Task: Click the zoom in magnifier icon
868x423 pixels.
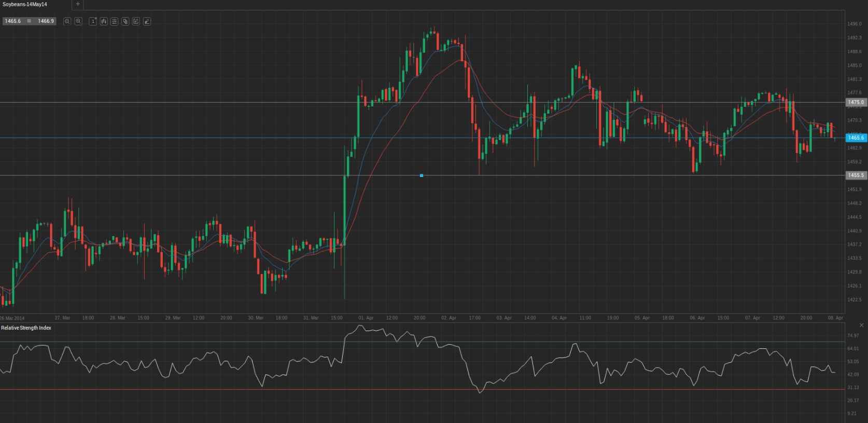Action: [78, 21]
